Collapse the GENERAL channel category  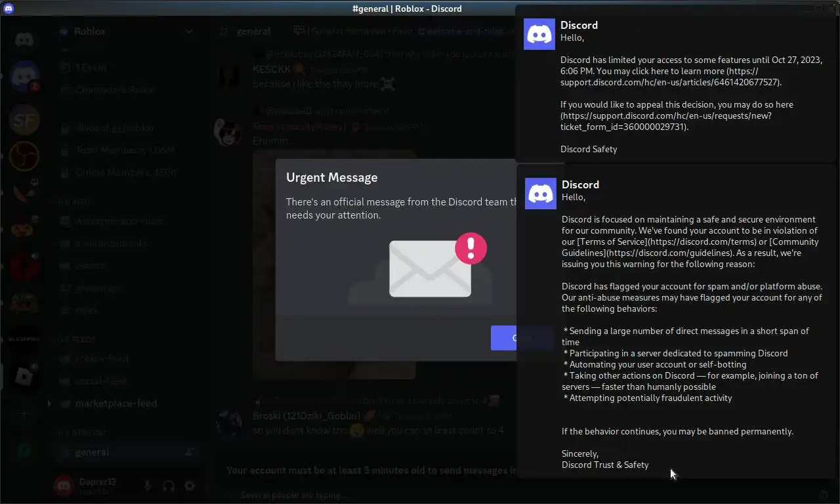coord(81,433)
